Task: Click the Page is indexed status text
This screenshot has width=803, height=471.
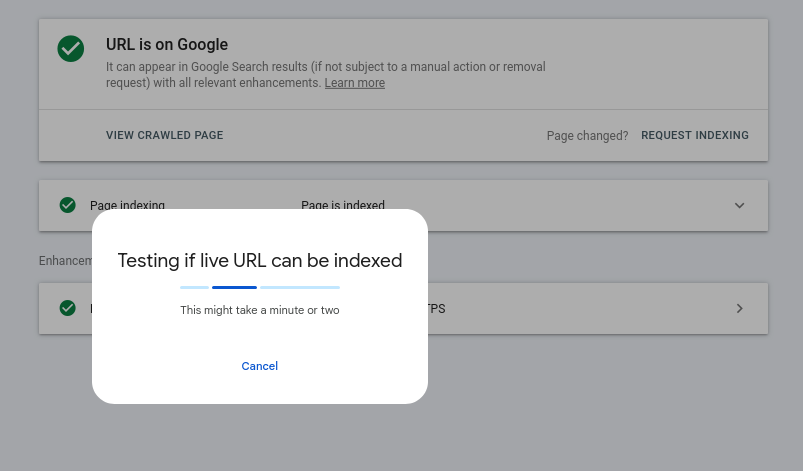Action: [343, 205]
